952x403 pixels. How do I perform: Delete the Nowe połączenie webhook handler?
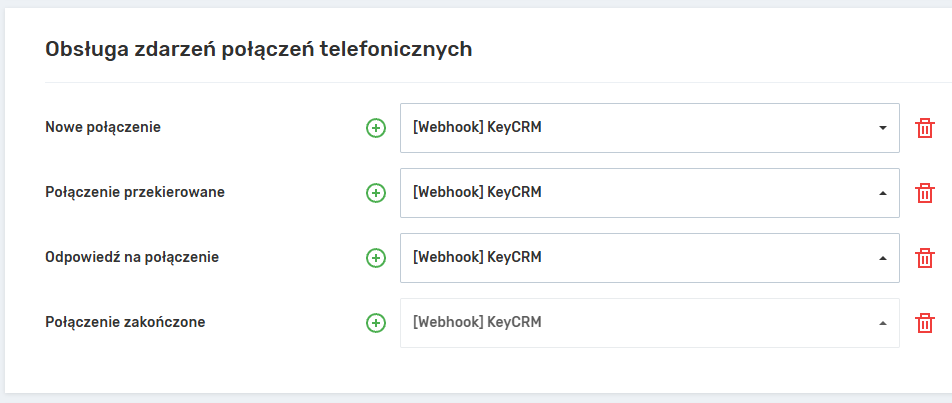click(926, 128)
